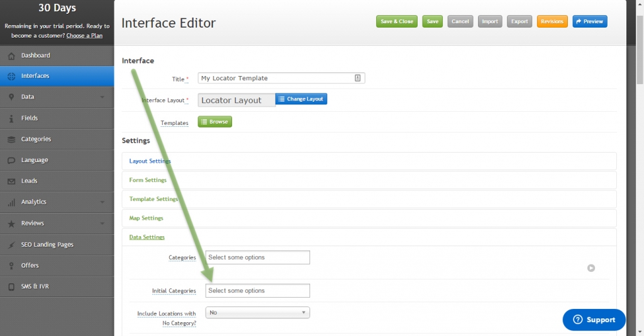Open Reviews using the star icon

point(11,224)
